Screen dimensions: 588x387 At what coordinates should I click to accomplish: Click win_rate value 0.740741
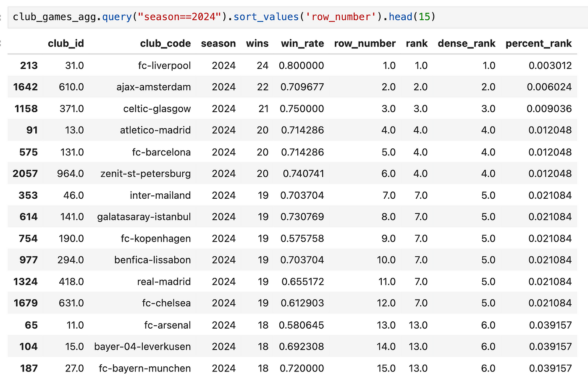point(304,174)
